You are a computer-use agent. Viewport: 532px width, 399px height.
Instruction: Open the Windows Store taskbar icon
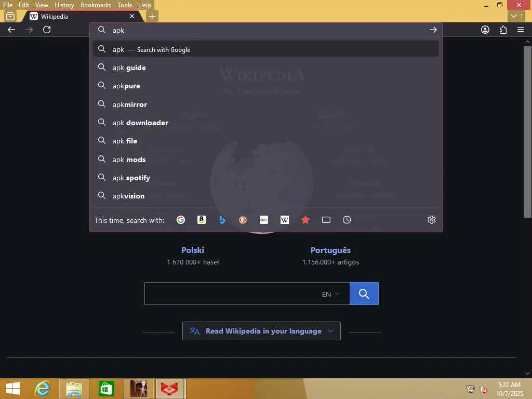point(106,389)
